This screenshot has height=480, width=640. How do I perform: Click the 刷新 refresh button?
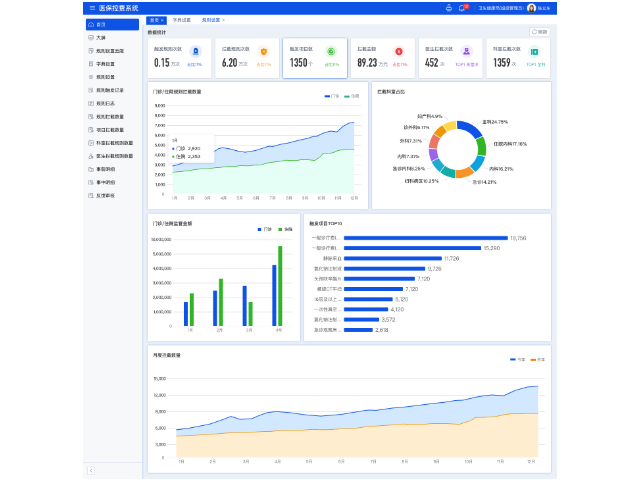click(539, 32)
